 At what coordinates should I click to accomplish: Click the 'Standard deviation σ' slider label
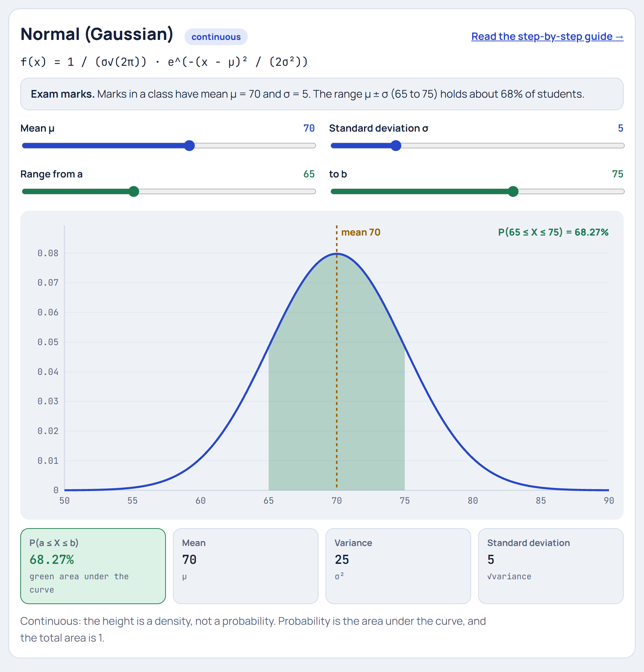(x=379, y=128)
